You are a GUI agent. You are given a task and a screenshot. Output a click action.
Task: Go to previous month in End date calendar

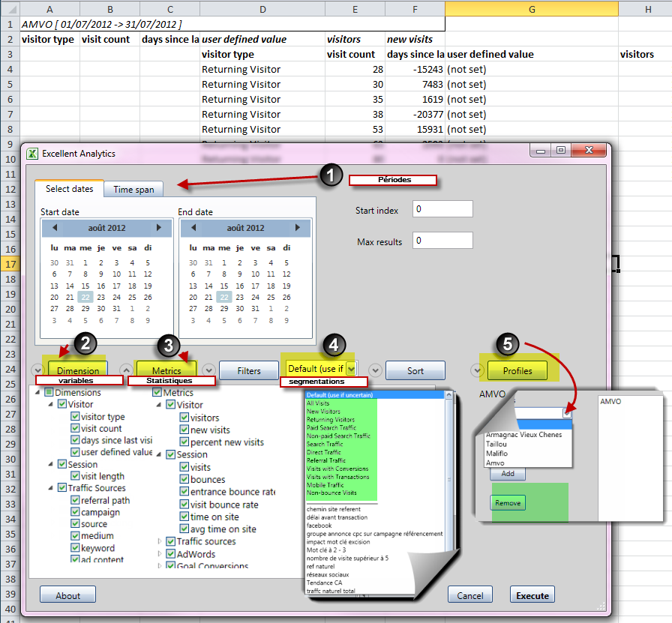(x=193, y=228)
